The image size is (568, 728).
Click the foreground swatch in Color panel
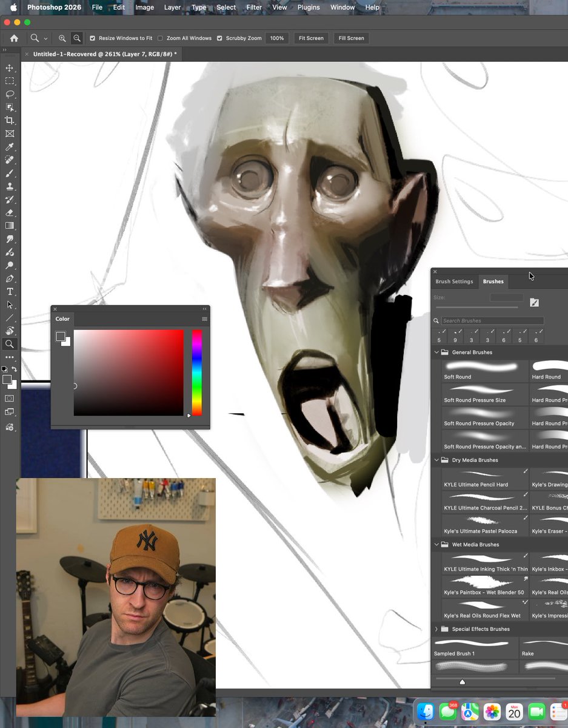click(60, 336)
